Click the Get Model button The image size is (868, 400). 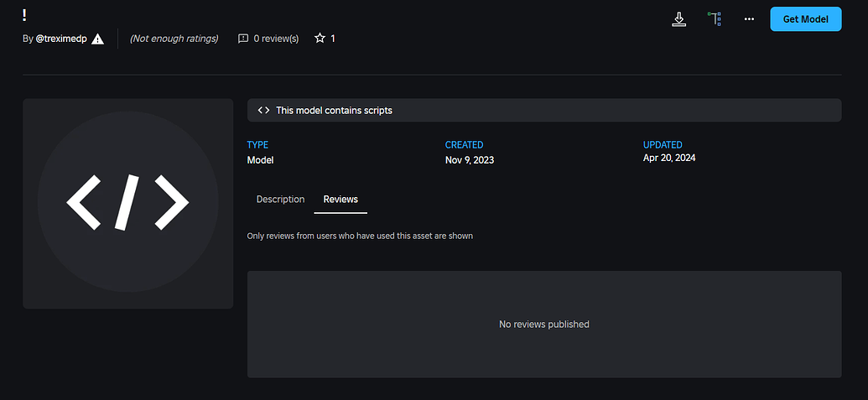coord(805,18)
